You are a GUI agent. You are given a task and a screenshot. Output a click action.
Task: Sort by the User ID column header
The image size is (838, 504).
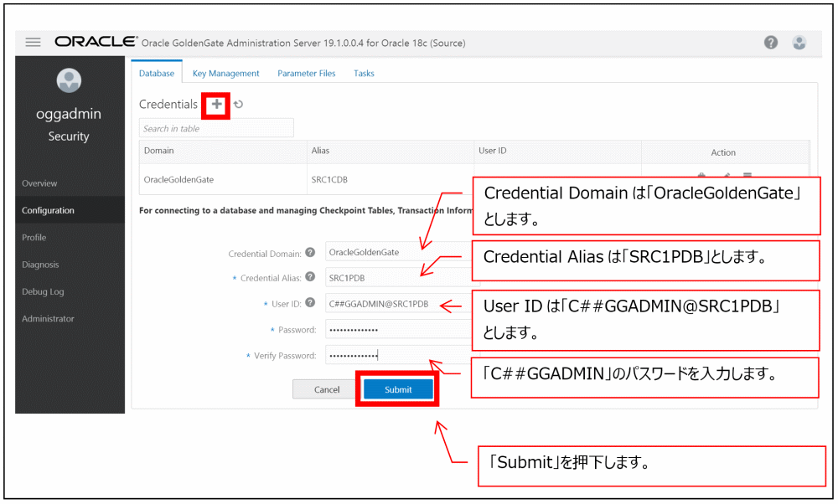[x=557, y=151]
